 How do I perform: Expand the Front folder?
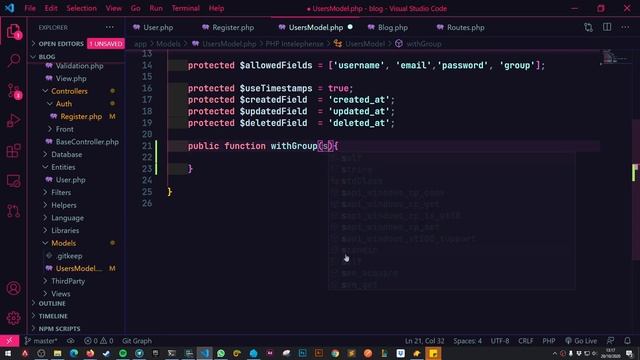[64, 129]
